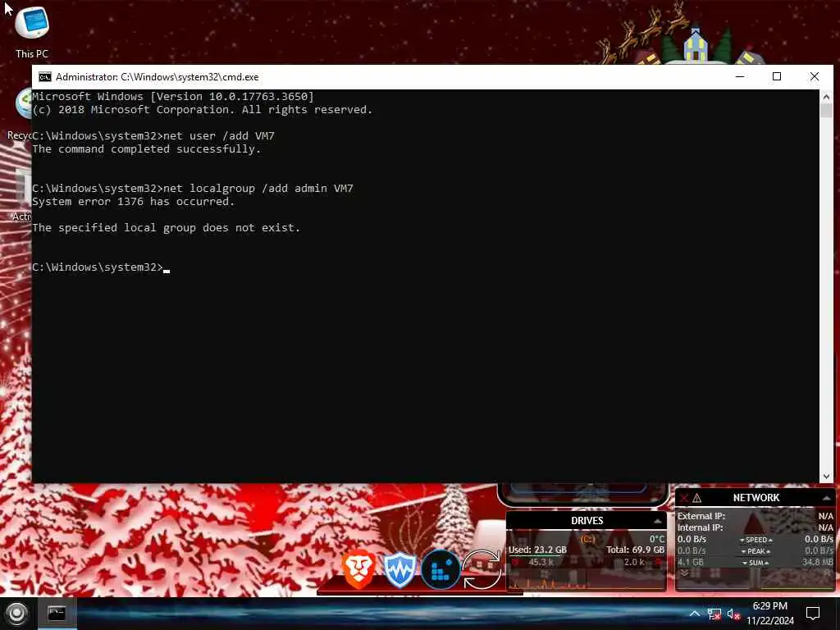The width and height of the screenshot is (840, 630).
Task: Click 'Used: 23.2 GB' in Drives widget
Action: pos(537,550)
